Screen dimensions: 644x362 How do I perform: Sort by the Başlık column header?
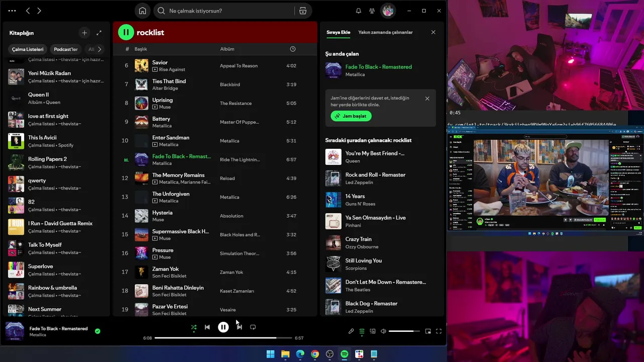point(141,49)
